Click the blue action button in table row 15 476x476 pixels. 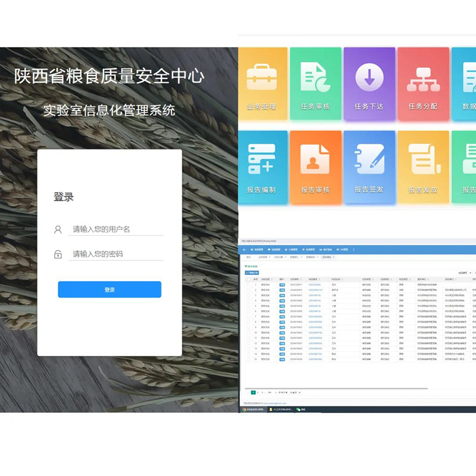(282, 359)
